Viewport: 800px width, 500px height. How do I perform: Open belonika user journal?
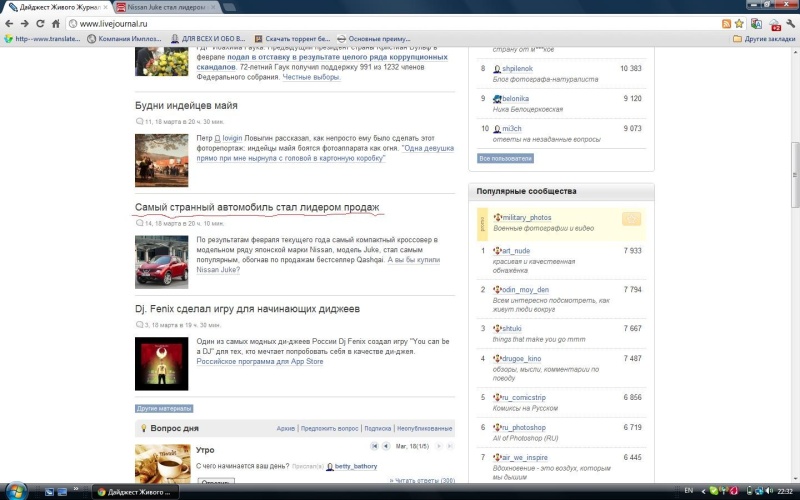(515, 98)
